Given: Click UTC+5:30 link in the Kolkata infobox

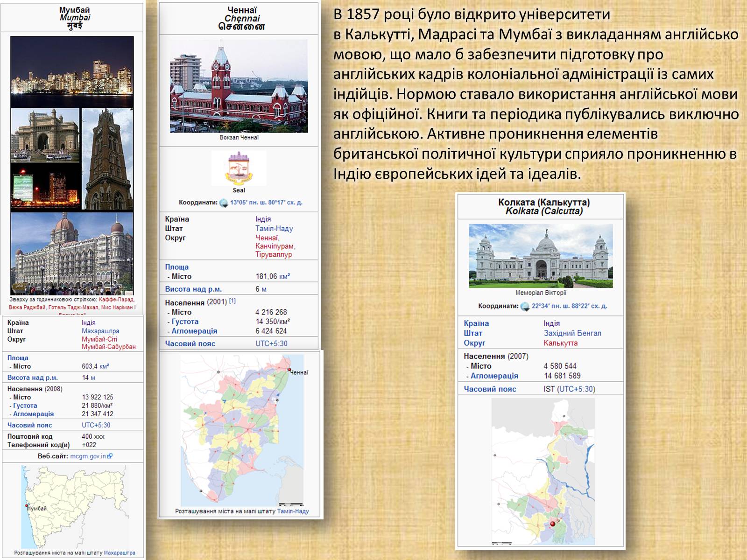Looking at the screenshot, I should [576, 389].
